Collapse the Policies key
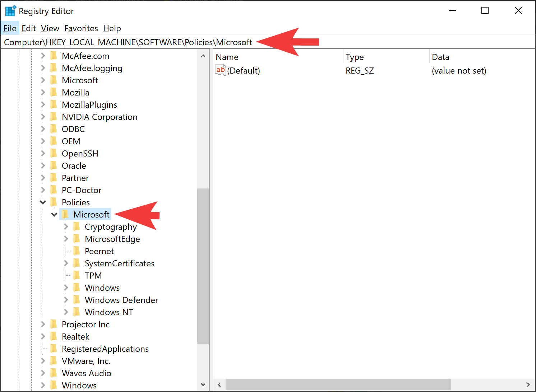This screenshot has width=536, height=392. (x=42, y=202)
